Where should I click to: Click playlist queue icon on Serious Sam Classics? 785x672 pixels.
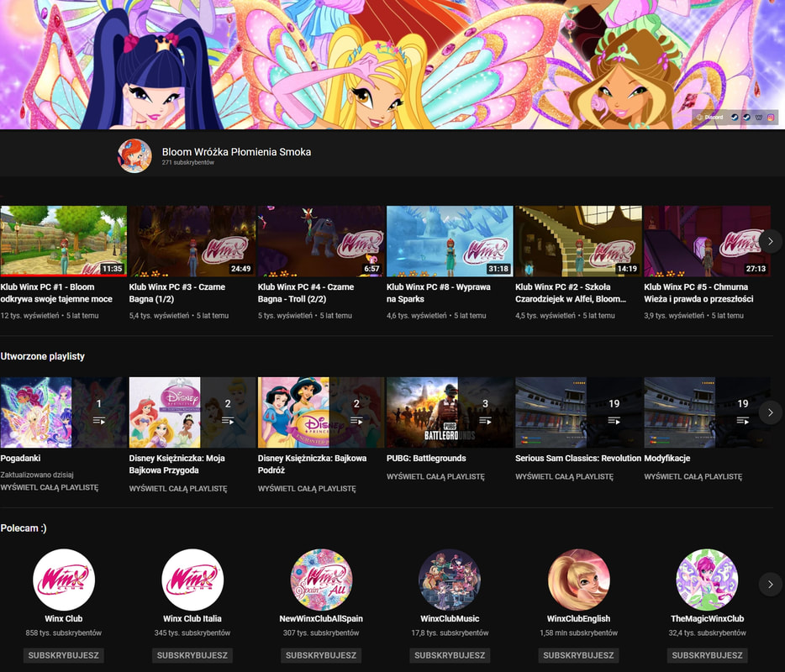(x=614, y=422)
